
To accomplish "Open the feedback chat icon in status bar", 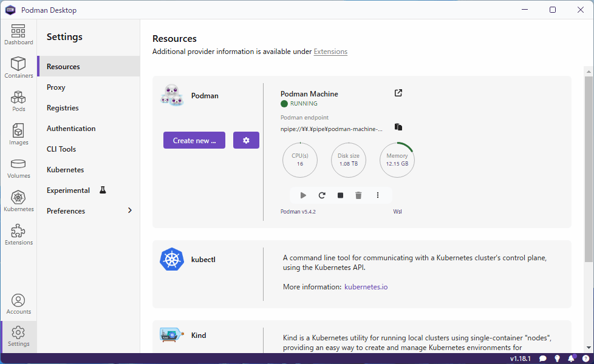I will pos(543,359).
